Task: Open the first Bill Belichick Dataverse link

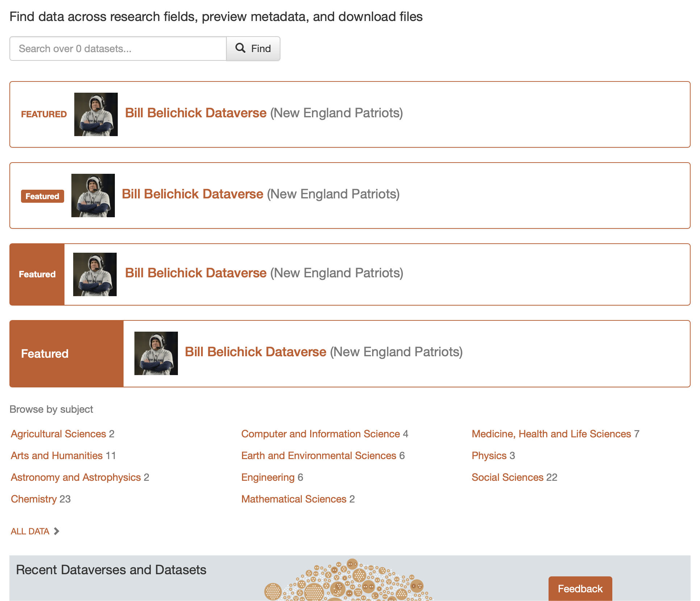Action: coord(196,113)
